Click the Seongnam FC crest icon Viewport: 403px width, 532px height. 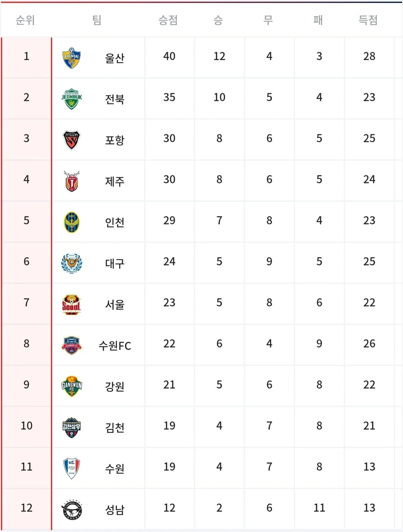coord(72,509)
